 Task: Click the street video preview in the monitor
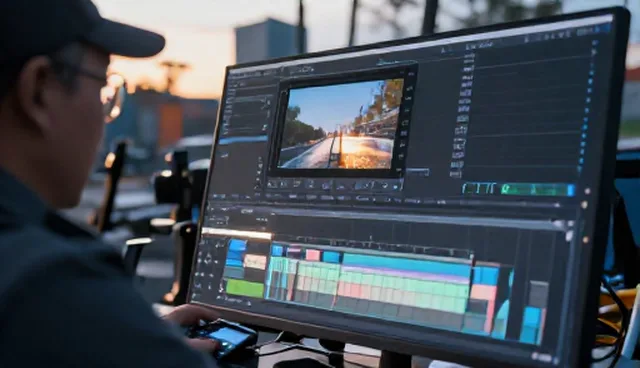point(340,124)
